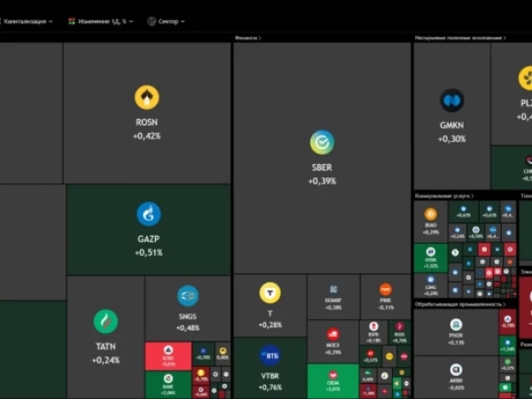Open the PHOR logo tile

456,332
